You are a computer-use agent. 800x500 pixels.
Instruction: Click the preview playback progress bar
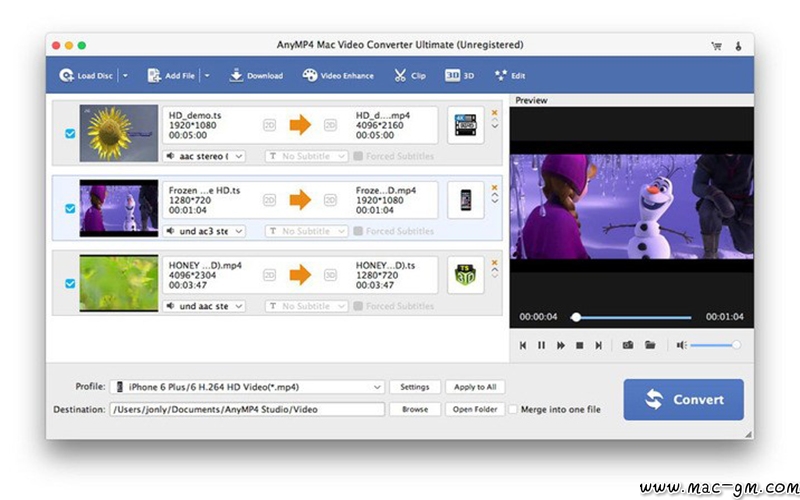(631, 317)
